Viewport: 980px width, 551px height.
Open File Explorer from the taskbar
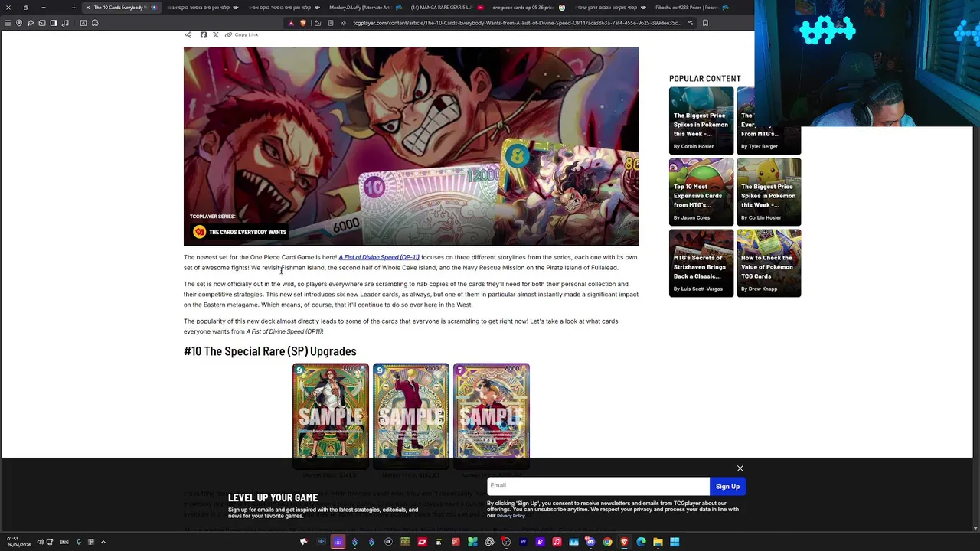point(658,542)
